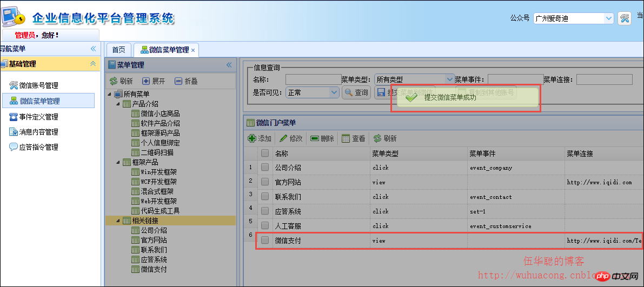Screen dimensions: 644x287
Task: Select Win开发框架 tree item
Action: click(x=158, y=172)
